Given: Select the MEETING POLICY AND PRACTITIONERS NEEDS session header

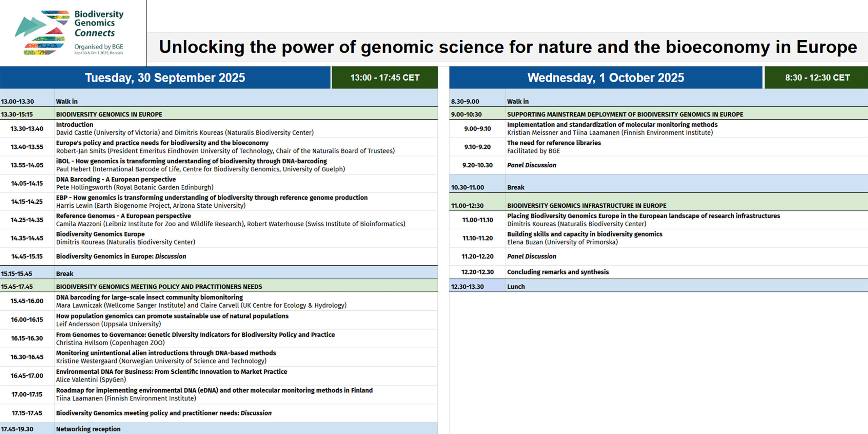Looking at the screenshot, I should [219, 286].
